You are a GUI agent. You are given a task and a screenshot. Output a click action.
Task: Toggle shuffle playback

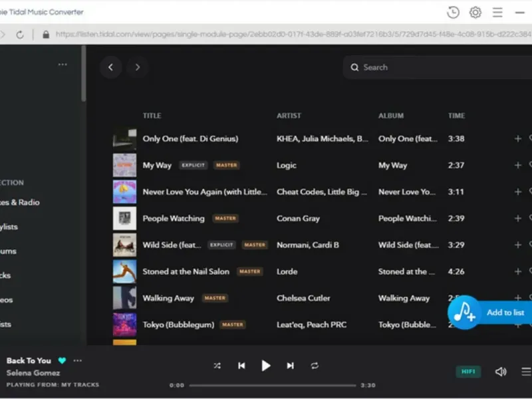coord(217,366)
